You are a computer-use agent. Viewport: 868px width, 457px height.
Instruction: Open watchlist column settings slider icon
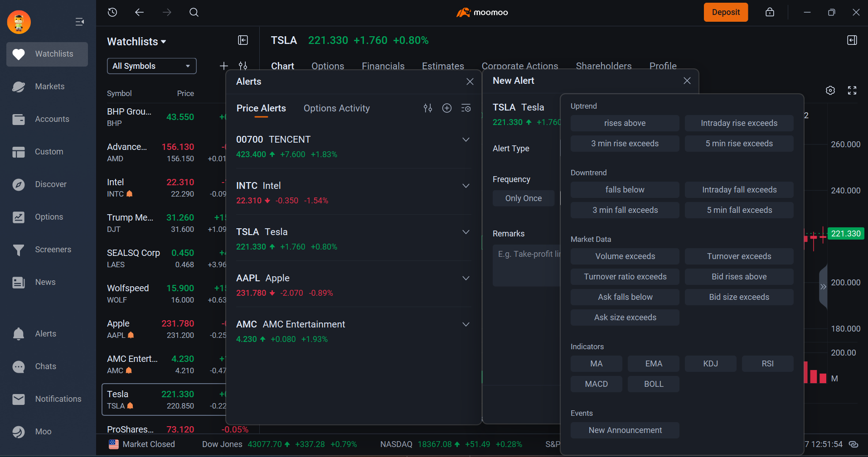pyautogui.click(x=243, y=66)
